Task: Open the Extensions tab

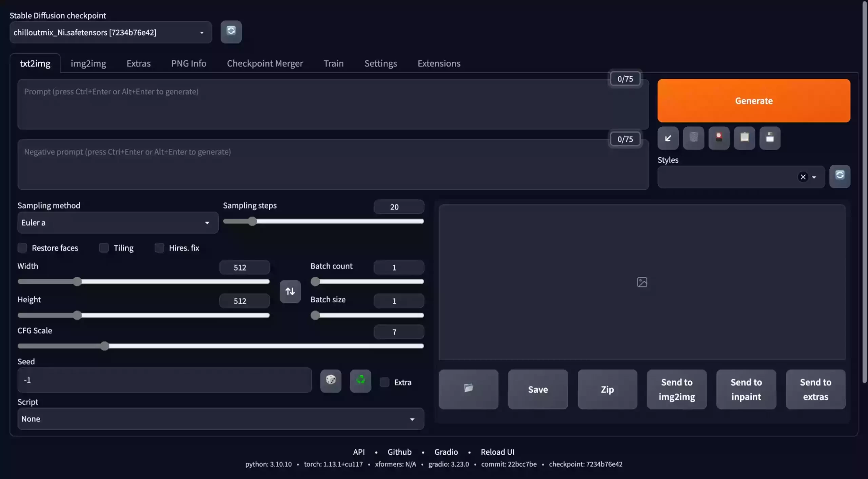Action: tap(439, 63)
